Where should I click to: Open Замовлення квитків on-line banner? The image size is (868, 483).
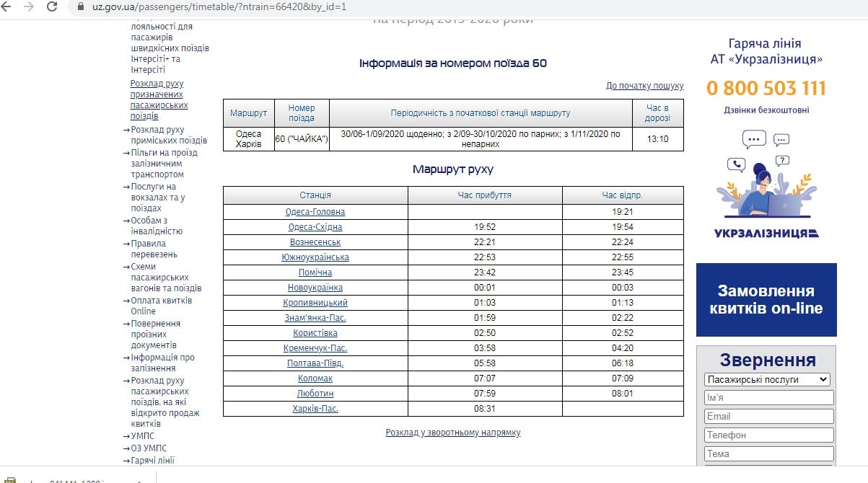pos(766,300)
